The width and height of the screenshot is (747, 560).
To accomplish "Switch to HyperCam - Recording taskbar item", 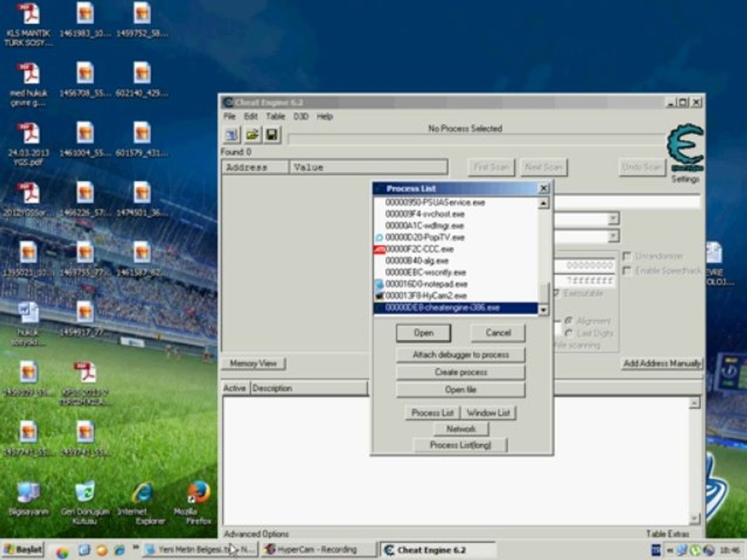I will [x=318, y=550].
